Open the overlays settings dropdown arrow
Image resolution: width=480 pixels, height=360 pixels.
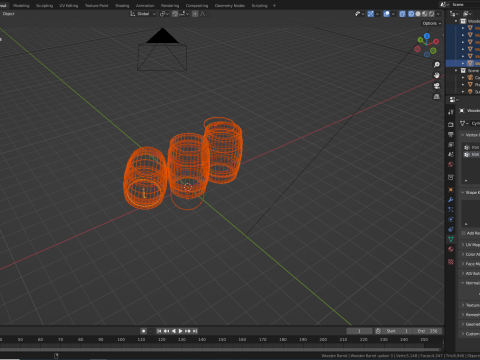click(x=393, y=14)
